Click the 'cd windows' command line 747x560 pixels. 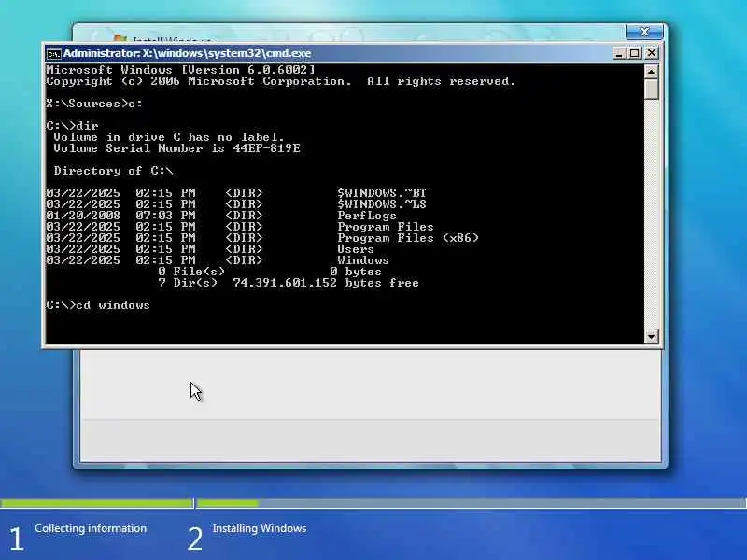click(x=98, y=305)
